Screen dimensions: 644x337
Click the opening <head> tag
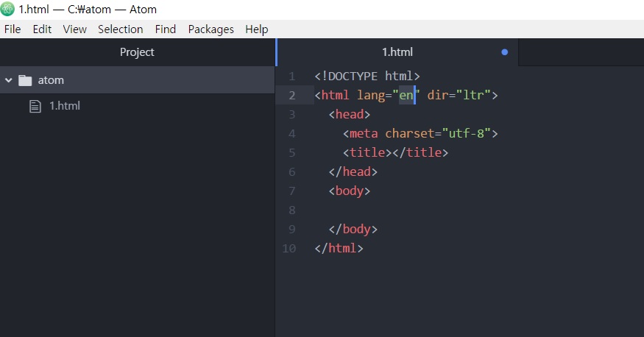350,115
